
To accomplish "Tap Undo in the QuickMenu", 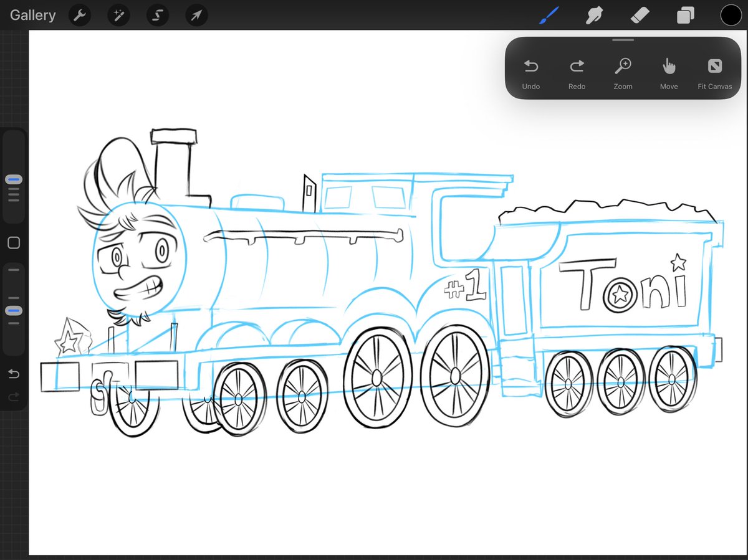I will pos(531,74).
